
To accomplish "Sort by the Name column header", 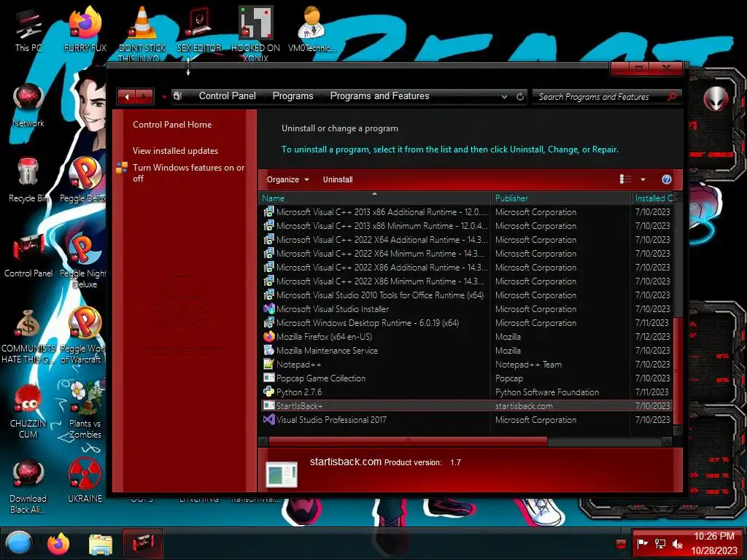I will point(375,198).
